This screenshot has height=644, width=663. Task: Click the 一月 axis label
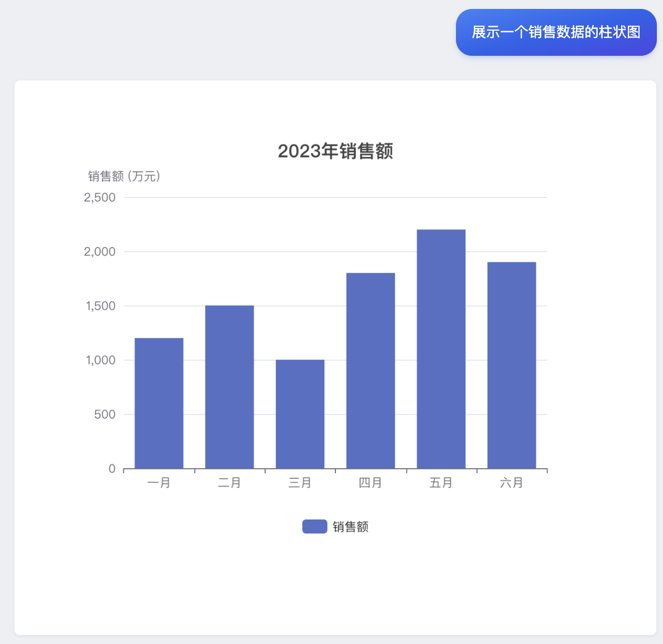click(x=158, y=483)
